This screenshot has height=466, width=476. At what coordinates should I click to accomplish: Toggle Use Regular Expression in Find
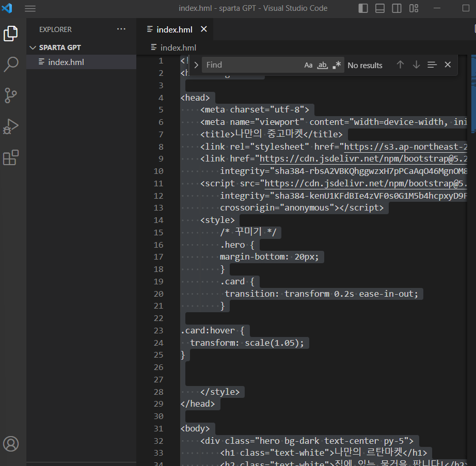pyautogui.click(x=337, y=65)
